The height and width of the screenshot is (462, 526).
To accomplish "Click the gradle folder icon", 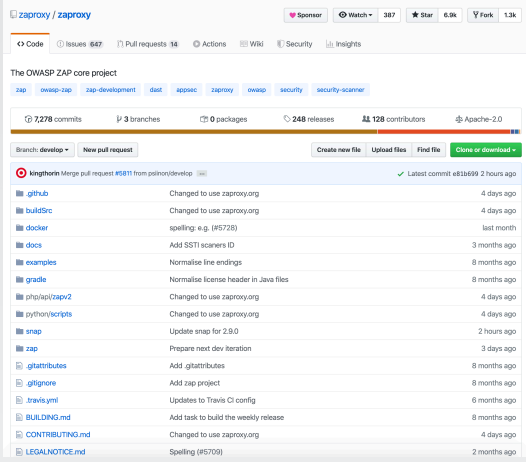I will pyautogui.click(x=19, y=279).
